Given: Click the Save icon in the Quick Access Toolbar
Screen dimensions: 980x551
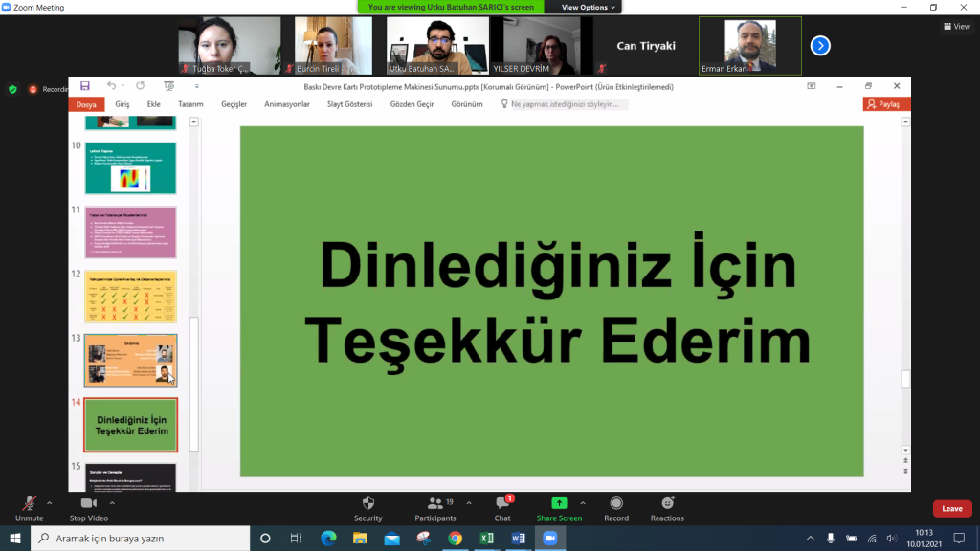Looking at the screenshot, I should [x=85, y=86].
